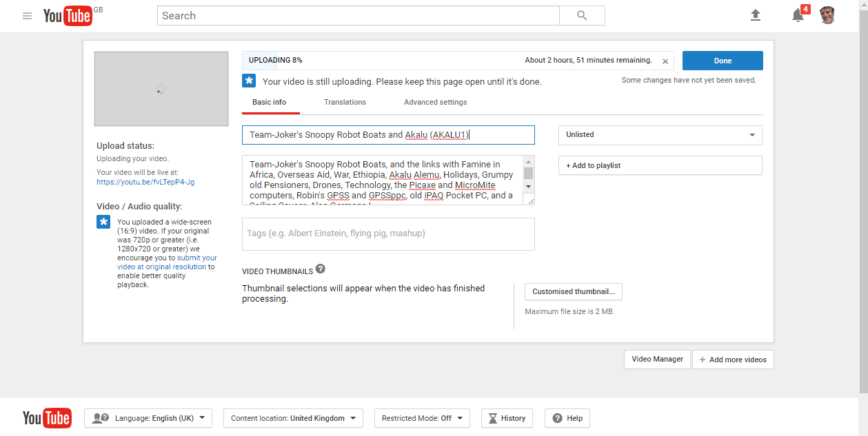Click the description box scrollbar down arrow
The height and width of the screenshot is (436, 868).
pos(529,187)
